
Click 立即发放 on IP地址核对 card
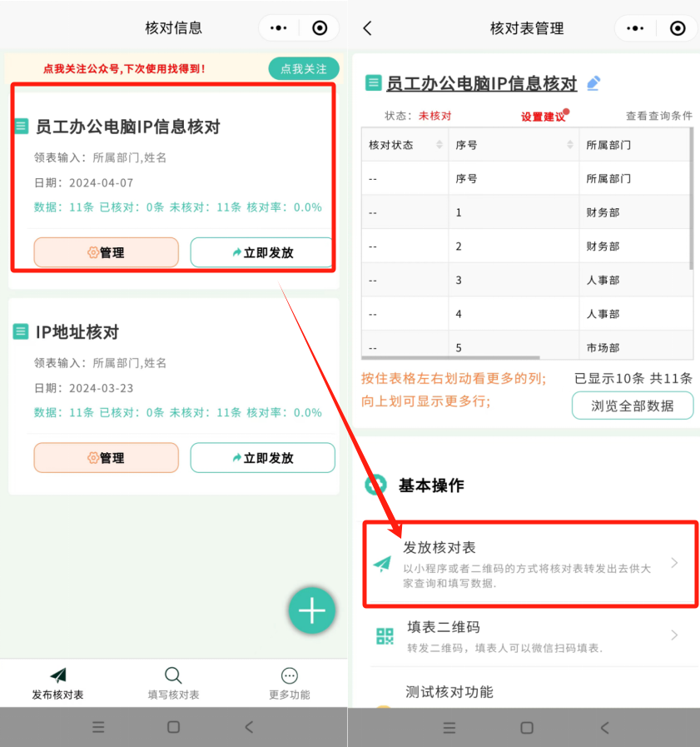tap(263, 458)
